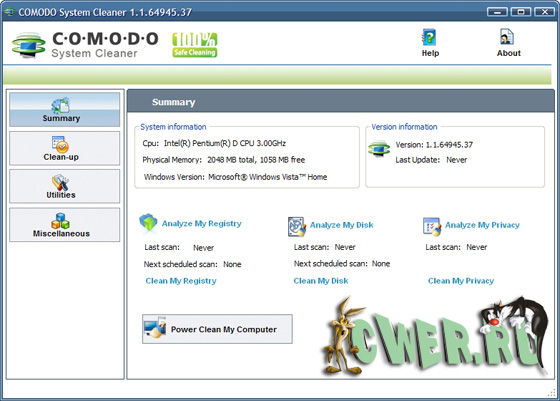Click the Summary icon in sidebar

[x=60, y=105]
